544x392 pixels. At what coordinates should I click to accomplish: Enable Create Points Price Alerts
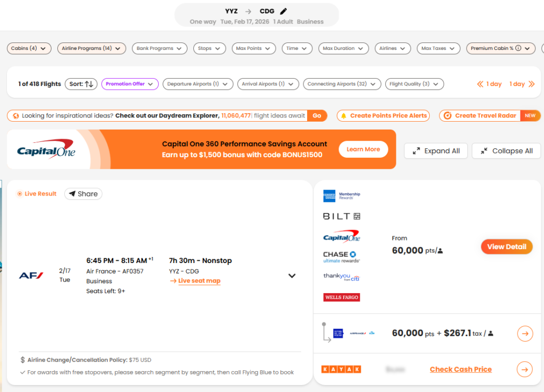pyautogui.click(x=382, y=115)
